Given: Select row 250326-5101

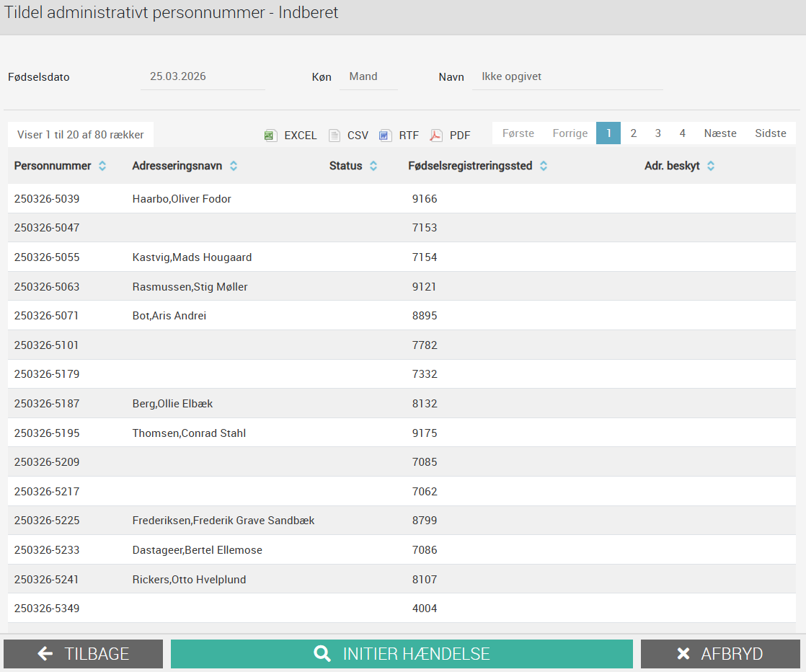Looking at the screenshot, I should point(402,345).
